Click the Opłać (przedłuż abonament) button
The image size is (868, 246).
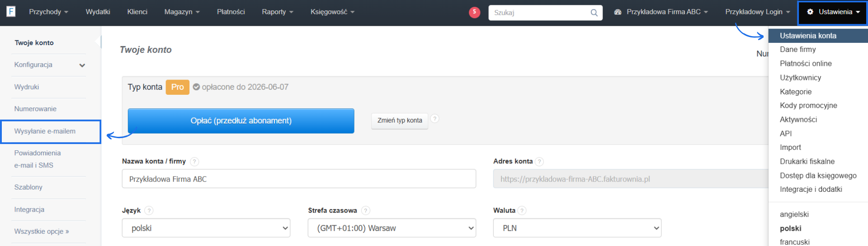point(241,121)
